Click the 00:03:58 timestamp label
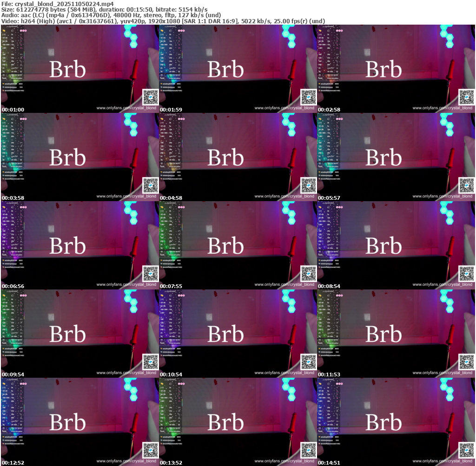This screenshot has height=466, width=476. [x=13, y=198]
